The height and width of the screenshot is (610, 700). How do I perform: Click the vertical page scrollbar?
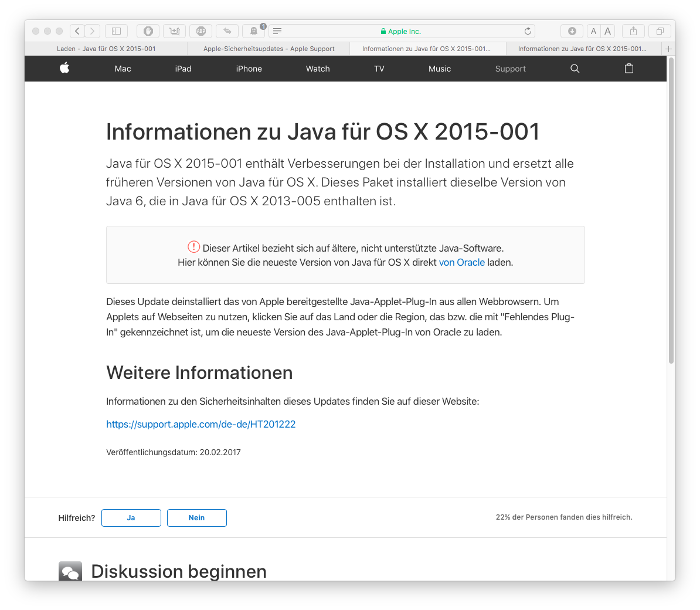coord(671,210)
